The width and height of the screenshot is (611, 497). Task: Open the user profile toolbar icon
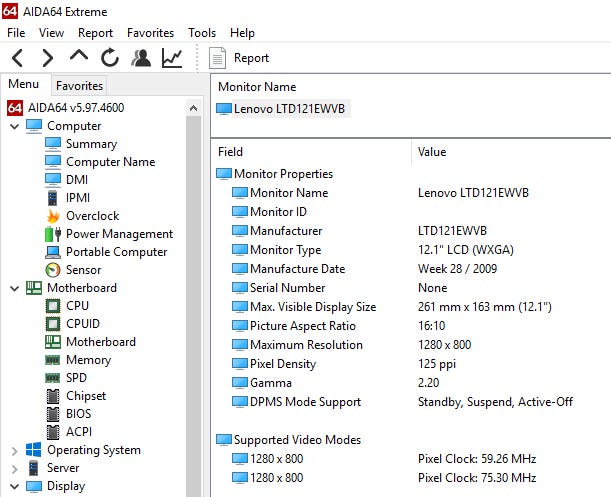(141, 58)
